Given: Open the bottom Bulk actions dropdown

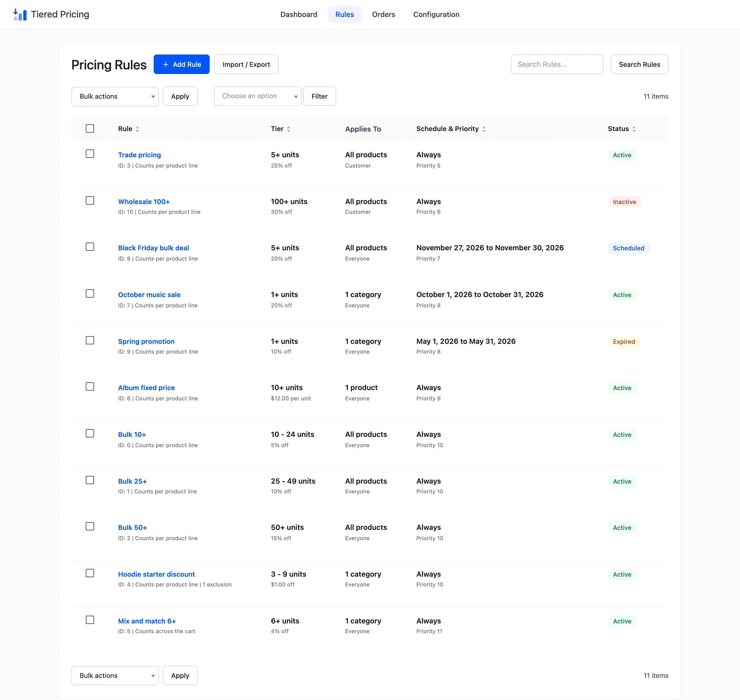Looking at the screenshot, I should (115, 675).
